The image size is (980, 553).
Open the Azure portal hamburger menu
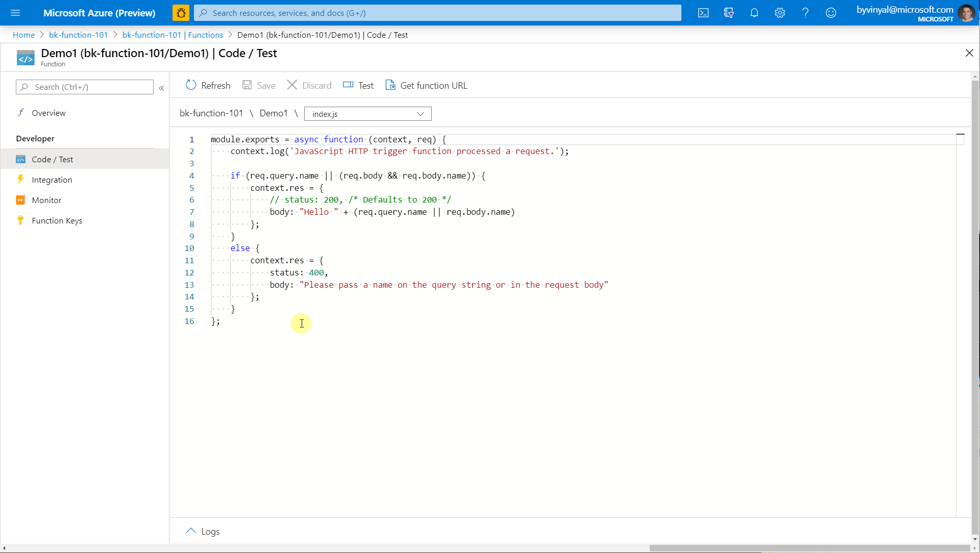tap(16, 13)
